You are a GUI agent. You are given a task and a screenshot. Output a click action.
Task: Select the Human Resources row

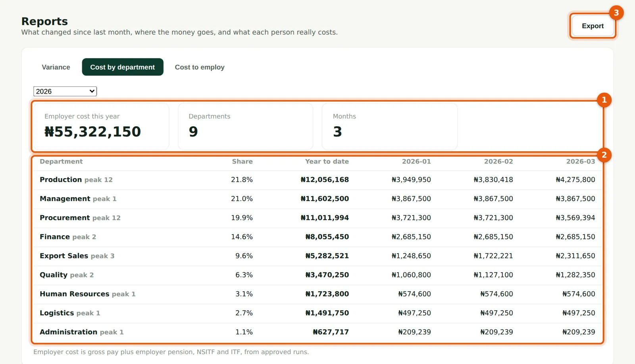pyautogui.click(x=317, y=294)
